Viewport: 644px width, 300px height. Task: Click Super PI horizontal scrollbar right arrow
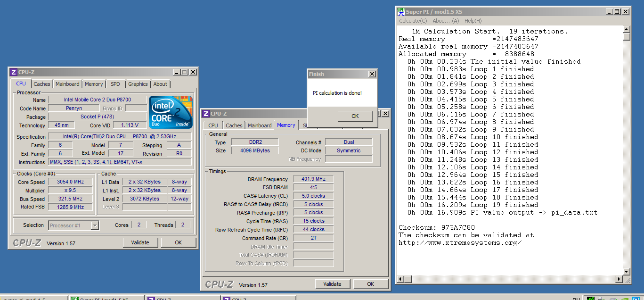click(x=619, y=280)
